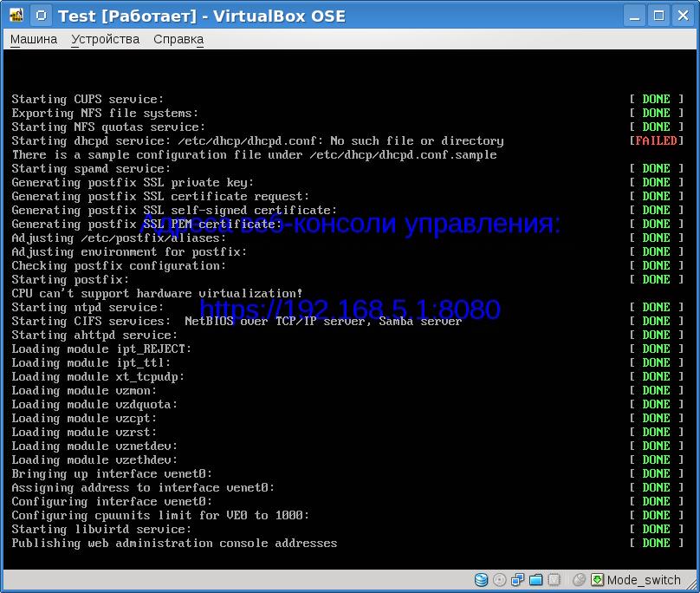Open the Машина menu
Screen dimensions: 700x593
click(x=34, y=39)
